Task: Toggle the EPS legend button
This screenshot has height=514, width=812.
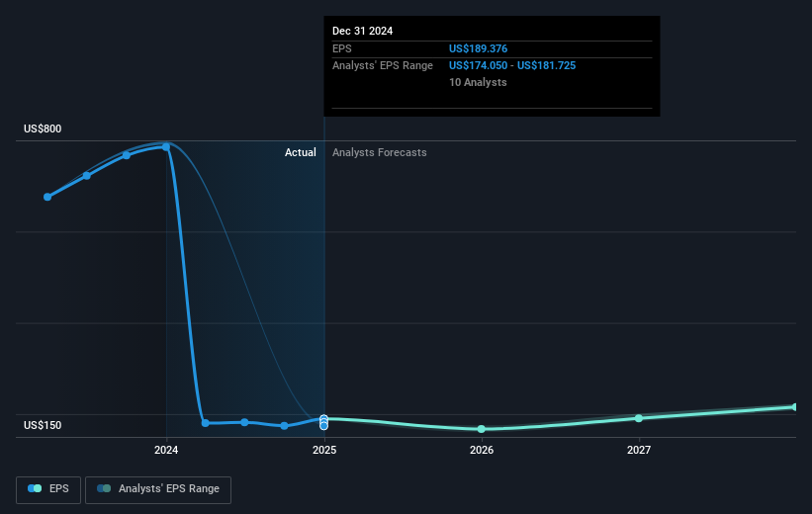Action: [48, 489]
